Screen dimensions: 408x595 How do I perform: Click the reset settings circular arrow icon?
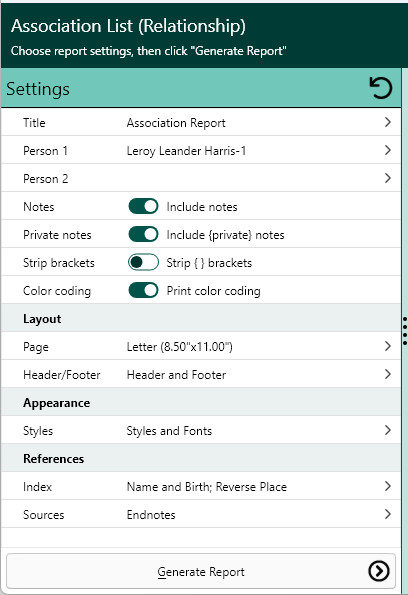pyautogui.click(x=380, y=88)
